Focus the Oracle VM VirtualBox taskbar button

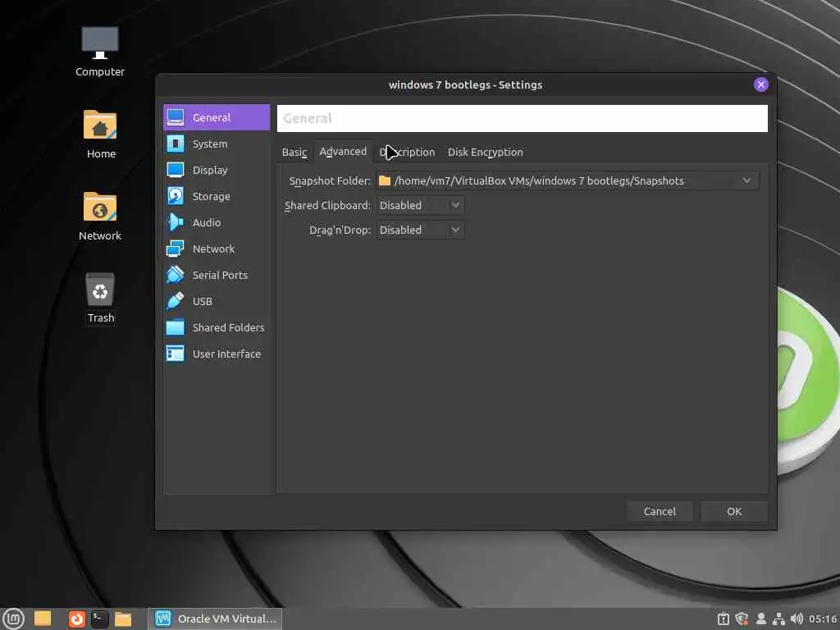click(x=215, y=619)
